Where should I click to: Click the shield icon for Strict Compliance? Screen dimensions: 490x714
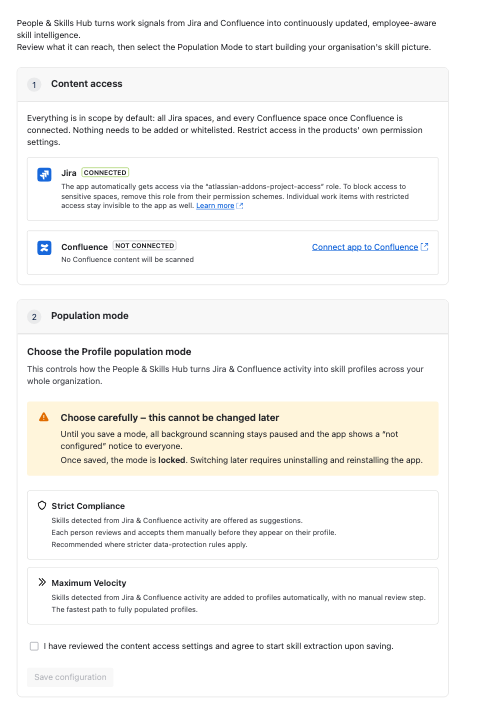pyautogui.click(x=42, y=505)
